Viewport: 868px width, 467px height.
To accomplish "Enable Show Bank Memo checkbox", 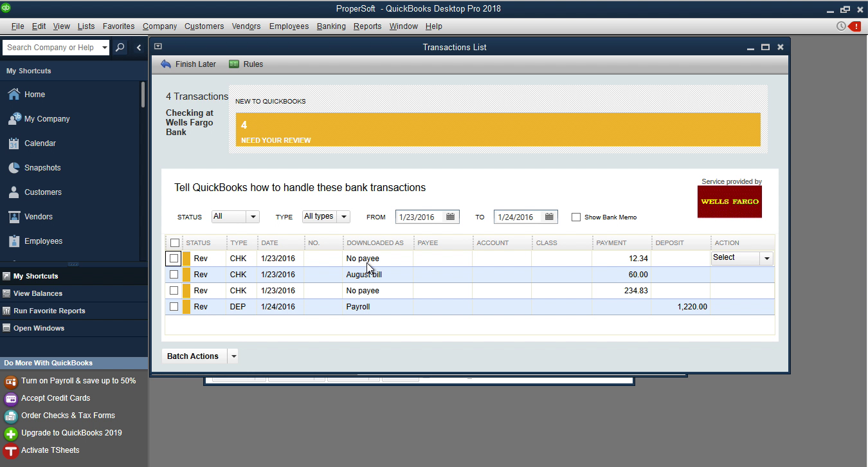I will (576, 217).
